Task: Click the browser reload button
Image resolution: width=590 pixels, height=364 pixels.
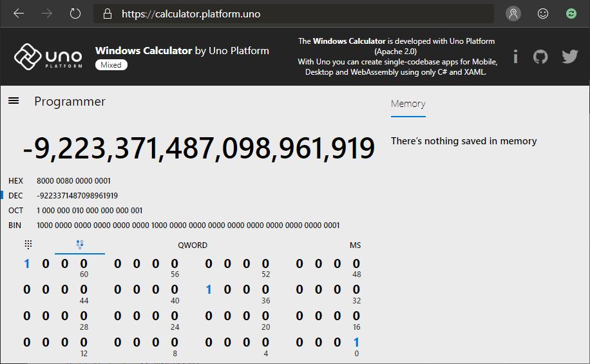Action: tap(75, 14)
